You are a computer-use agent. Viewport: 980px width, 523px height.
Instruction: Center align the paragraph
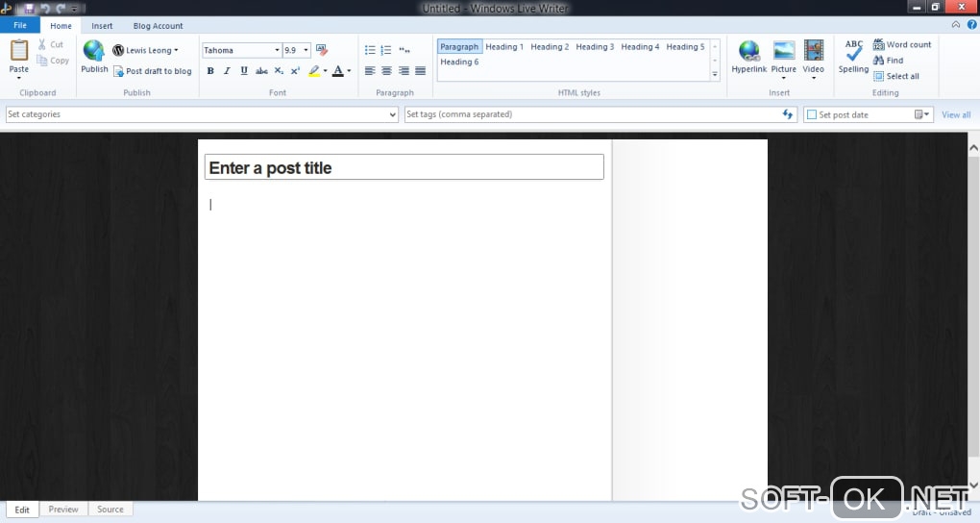tap(387, 71)
